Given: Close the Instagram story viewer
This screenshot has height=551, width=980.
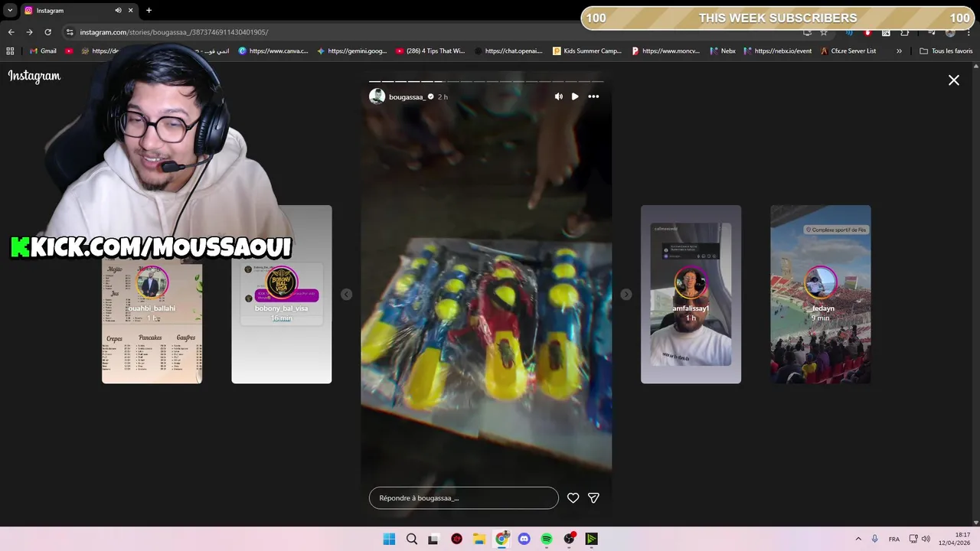Looking at the screenshot, I should pyautogui.click(x=954, y=80).
